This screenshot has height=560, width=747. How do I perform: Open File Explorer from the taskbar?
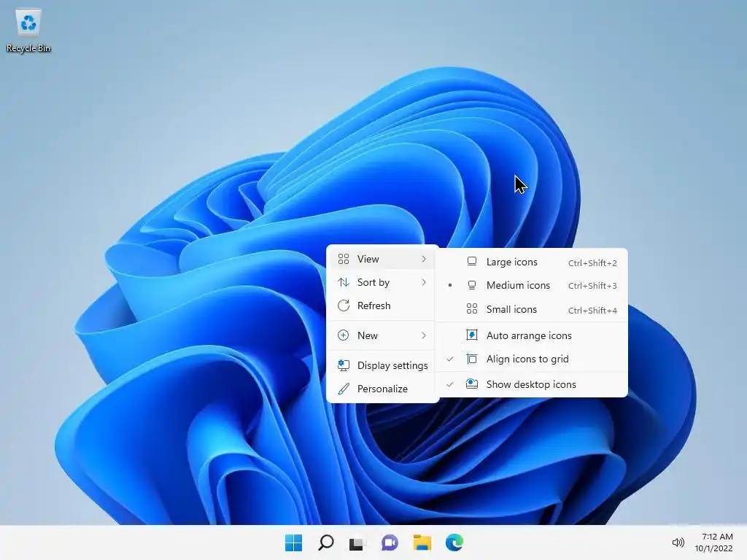(x=422, y=542)
